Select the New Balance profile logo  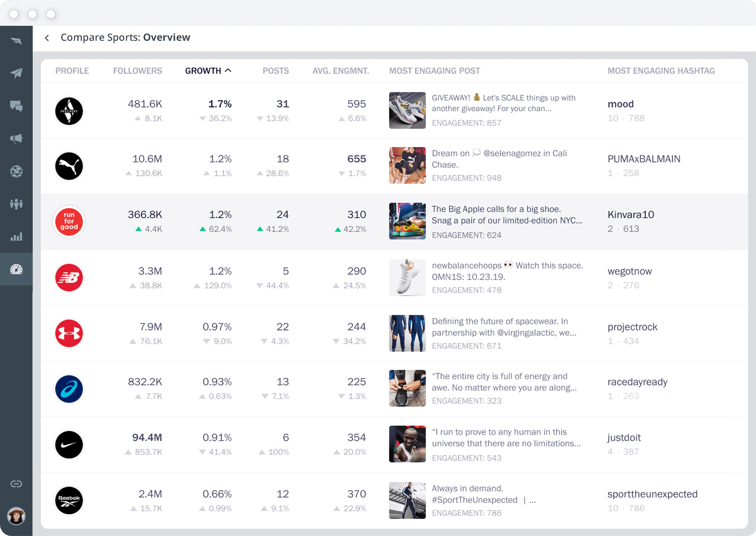69,277
